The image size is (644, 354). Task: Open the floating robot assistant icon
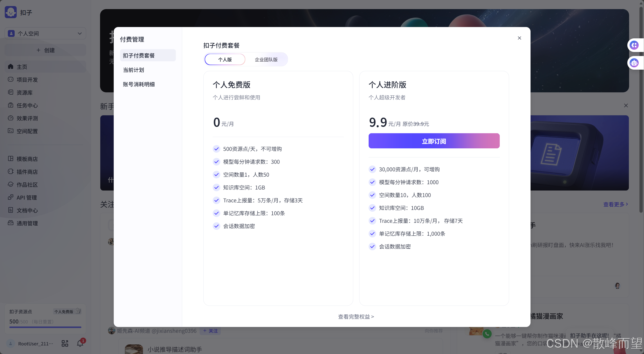634,63
